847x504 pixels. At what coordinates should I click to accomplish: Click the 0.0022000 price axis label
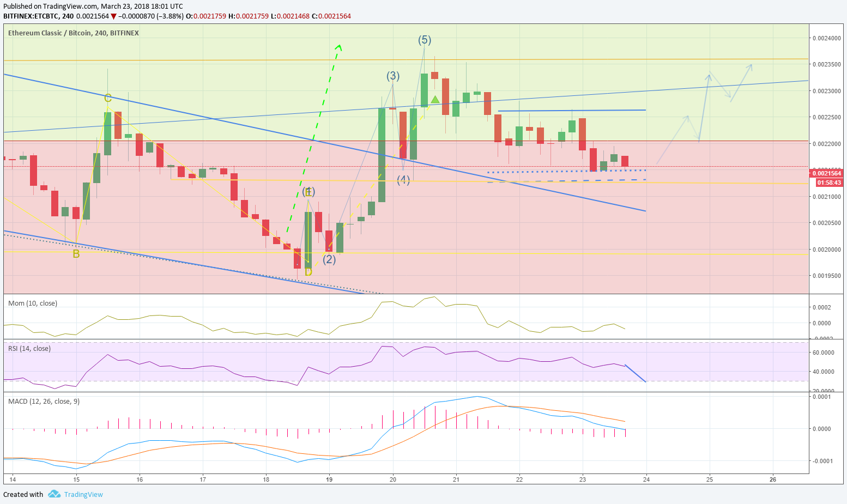pyautogui.click(x=826, y=144)
